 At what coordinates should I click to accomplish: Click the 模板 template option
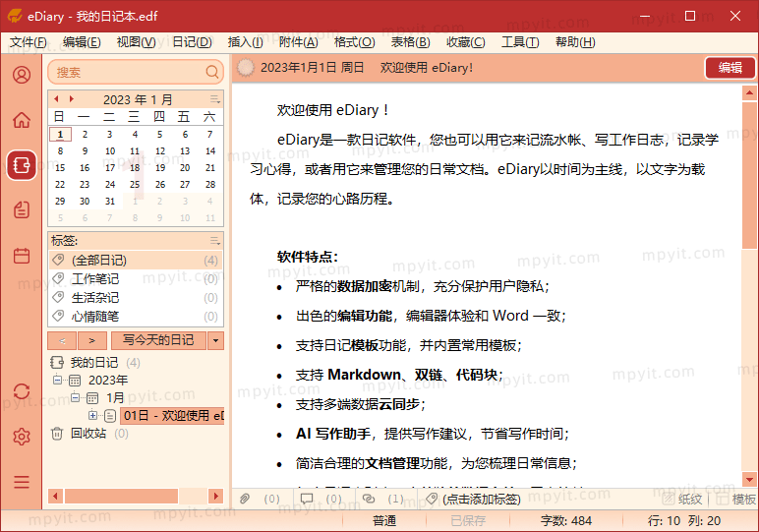coord(735,500)
